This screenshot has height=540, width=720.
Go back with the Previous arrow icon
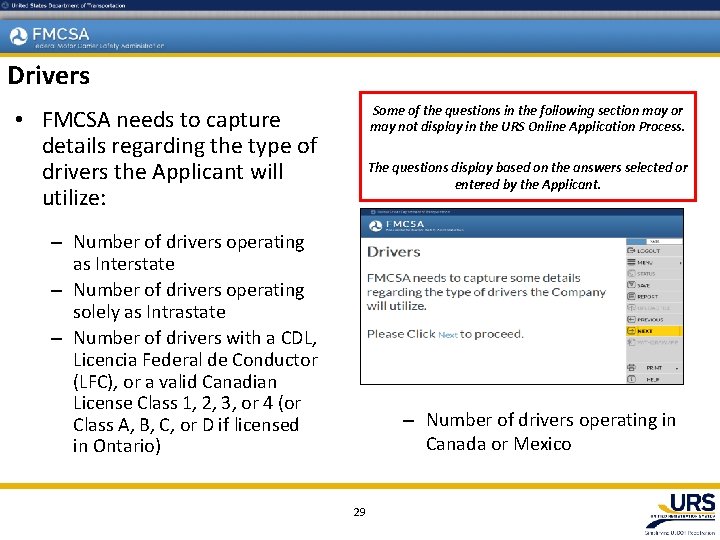[631, 319]
